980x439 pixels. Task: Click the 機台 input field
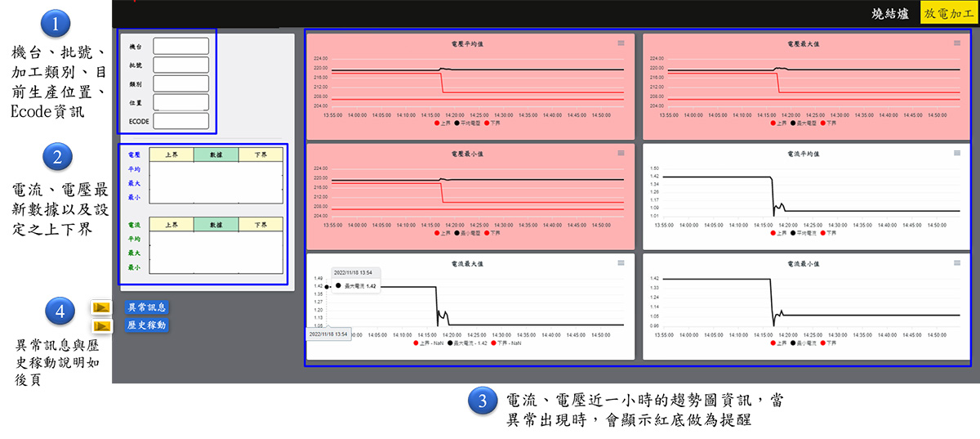point(180,47)
